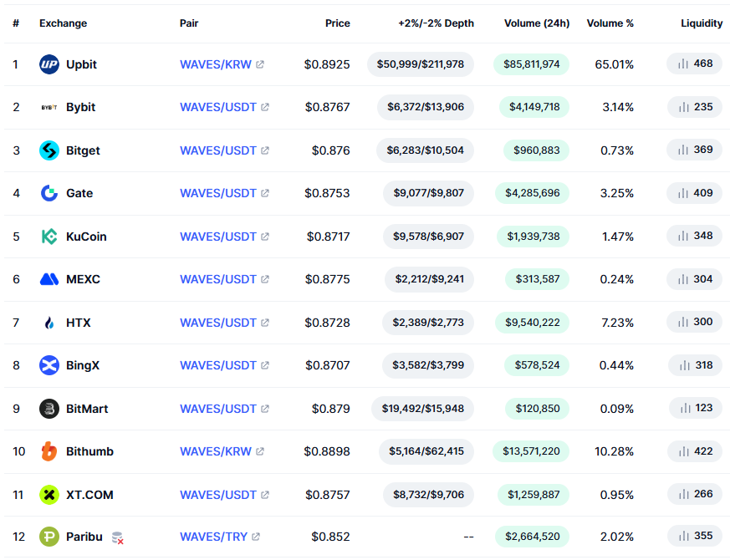This screenshot has width=730, height=560.
Task: Open the Paribu WAVES/TRY pair link
Action: (214, 537)
